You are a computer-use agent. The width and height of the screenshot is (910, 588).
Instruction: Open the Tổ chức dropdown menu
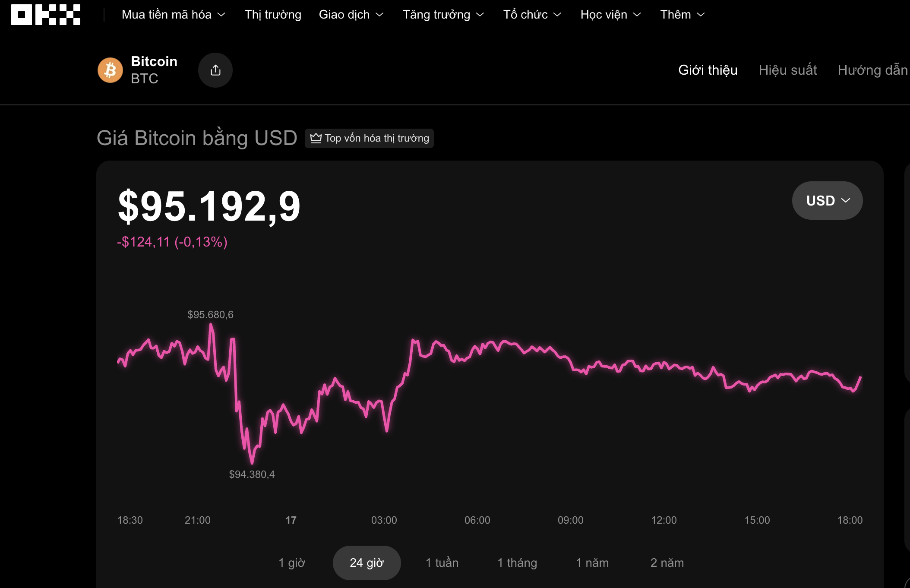[x=532, y=15]
